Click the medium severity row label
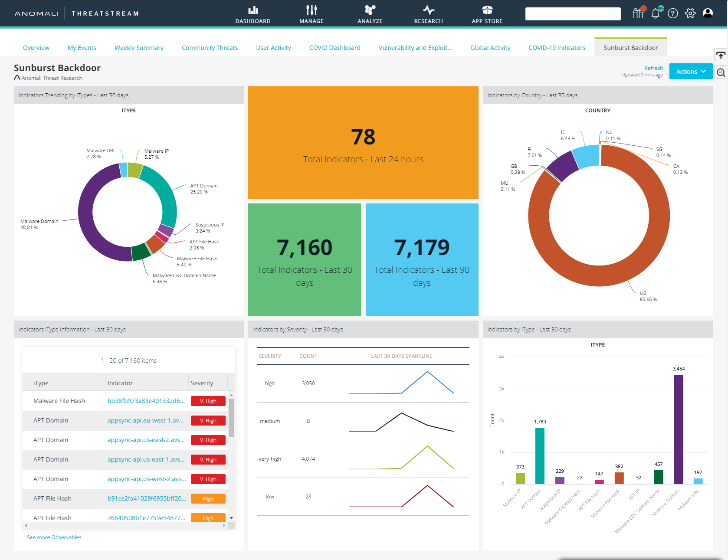The height and width of the screenshot is (560, 728). (270, 421)
